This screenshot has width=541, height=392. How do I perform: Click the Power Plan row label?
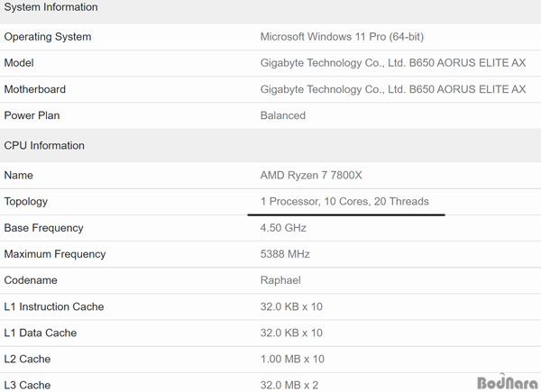32,115
